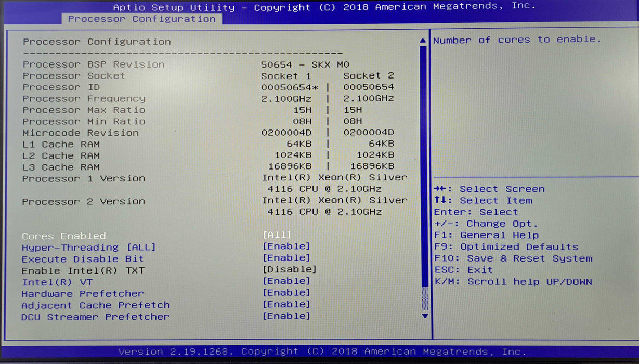This screenshot has width=639, height=364.
Task: Click the Processor 2 Version label
Action: tap(84, 202)
